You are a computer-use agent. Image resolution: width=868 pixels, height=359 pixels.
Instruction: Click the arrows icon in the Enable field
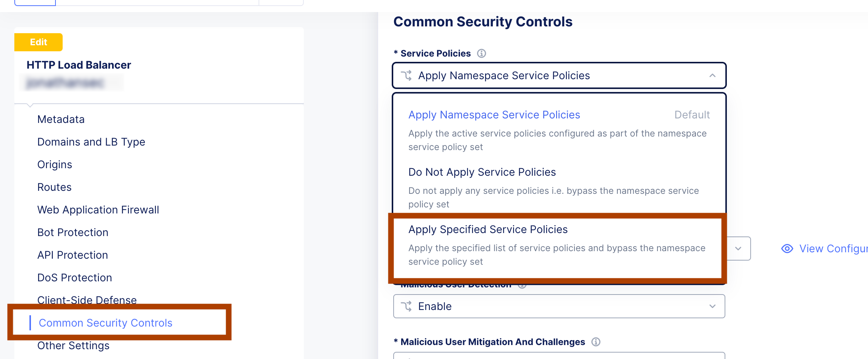click(407, 306)
